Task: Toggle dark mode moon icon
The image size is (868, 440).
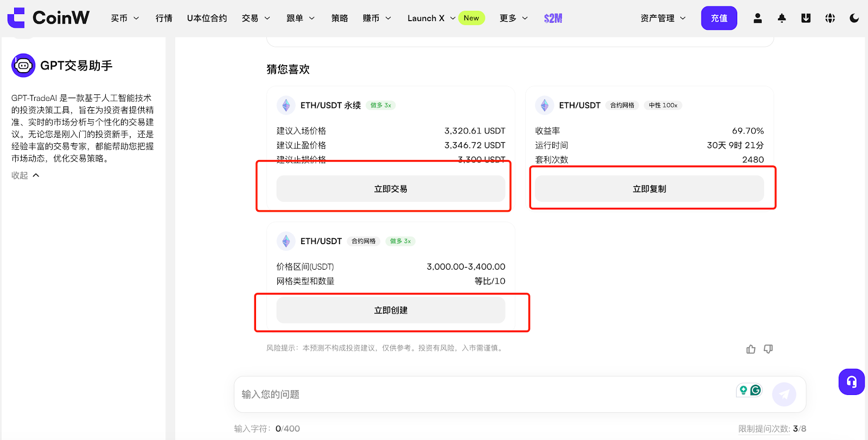Action: pos(854,18)
